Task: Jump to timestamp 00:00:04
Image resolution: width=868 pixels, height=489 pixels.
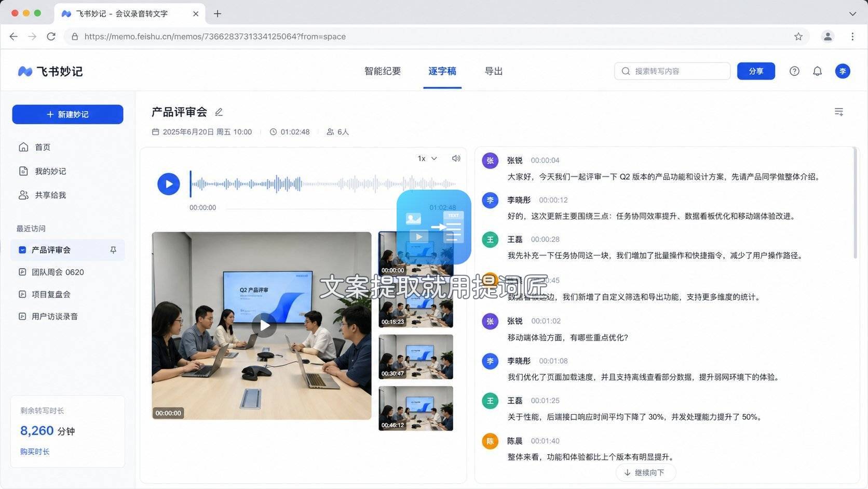Action: 545,161
